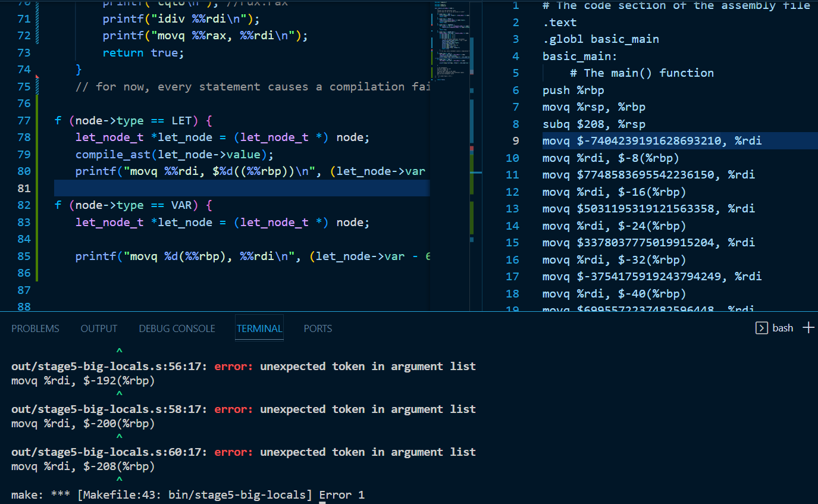The image size is (818, 504).
Task: Open the OUTPUT panel tab
Action: tap(99, 328)
